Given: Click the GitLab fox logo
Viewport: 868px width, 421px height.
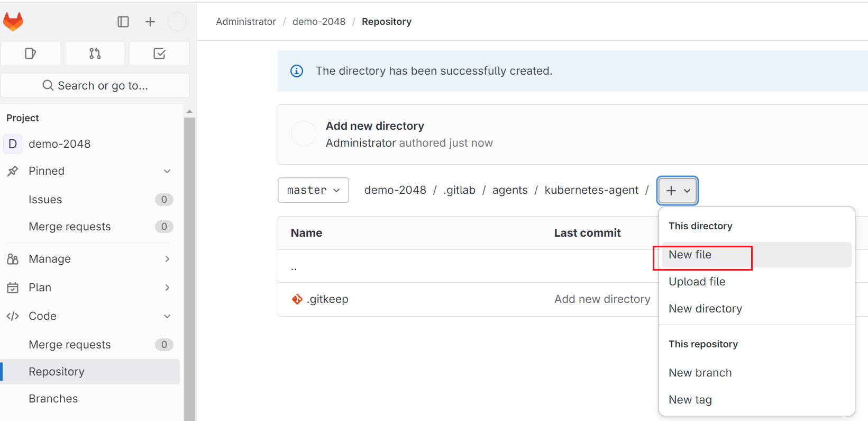Looking at the screenshot, I should [x=13, y=22].
